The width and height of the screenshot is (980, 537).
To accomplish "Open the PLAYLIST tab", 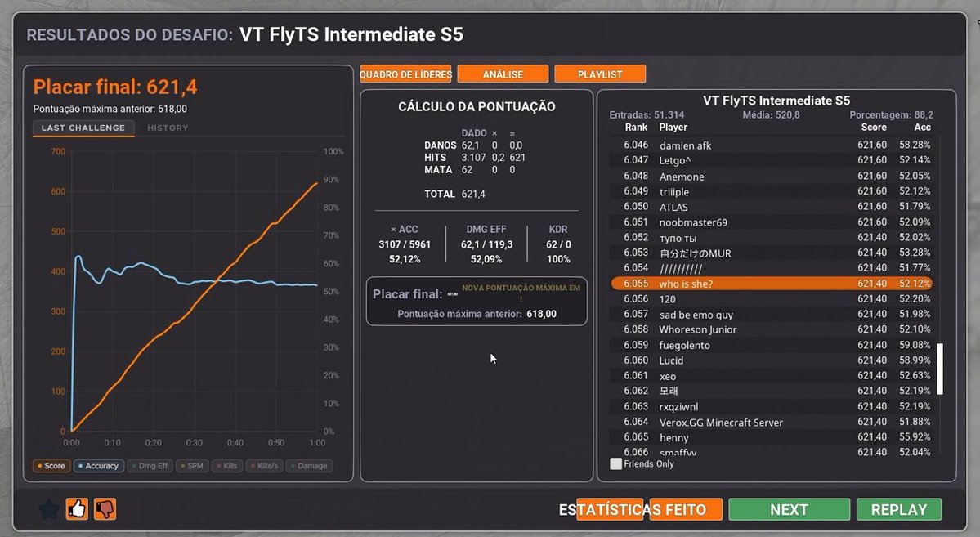I will tap(599, 74).
